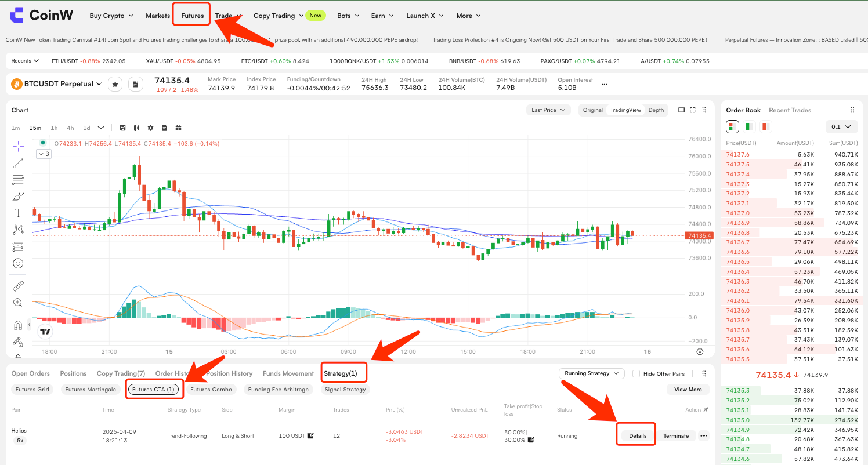
Task: Select the 1m chart interval
Action: pyautogui.click(x=16, y=128)
